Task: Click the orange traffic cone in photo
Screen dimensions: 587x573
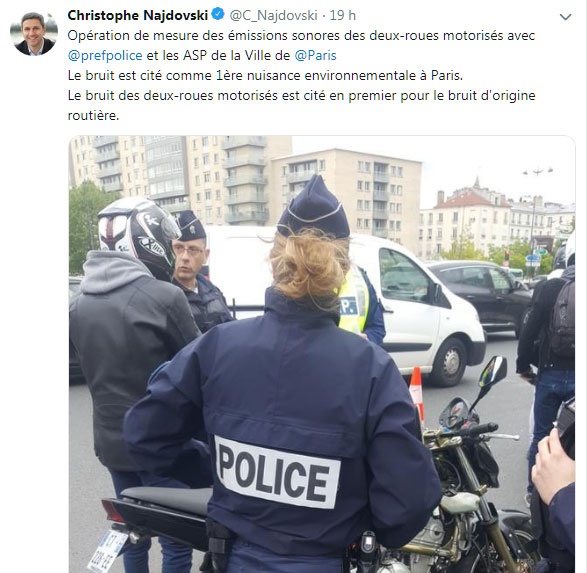Action: (417, 393)
